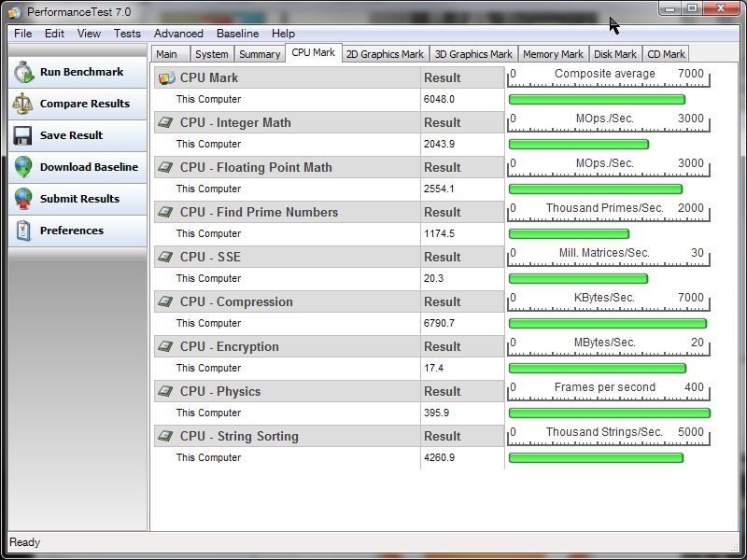The image size is (747, 560).
Task: Select the Find Prime Numbers result 1174.5
Action: (439, 234)
